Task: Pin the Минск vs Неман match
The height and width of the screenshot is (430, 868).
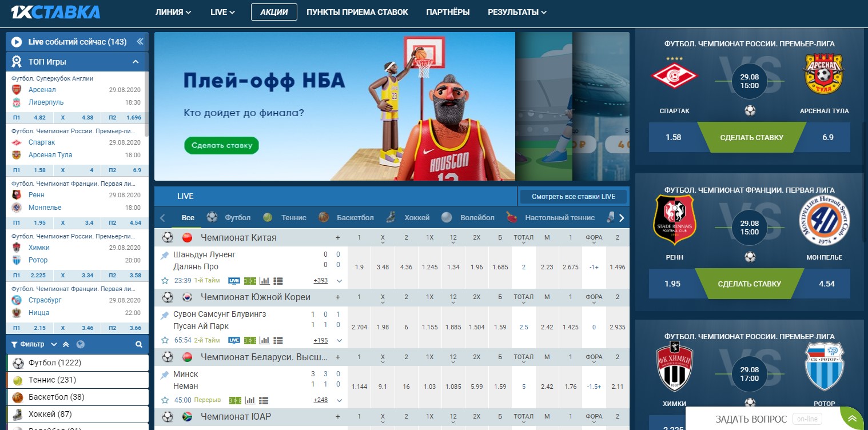Action: [x=165, y=375]
